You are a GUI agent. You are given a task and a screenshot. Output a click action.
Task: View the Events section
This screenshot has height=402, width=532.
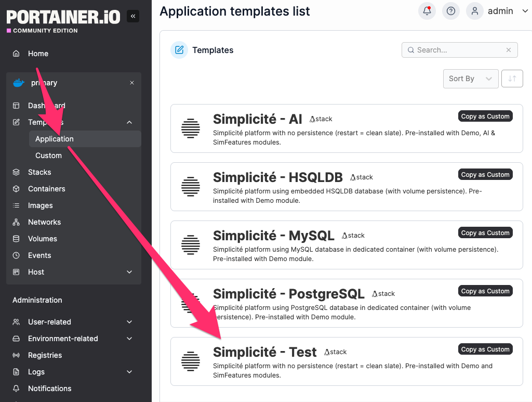coord(39,255)
